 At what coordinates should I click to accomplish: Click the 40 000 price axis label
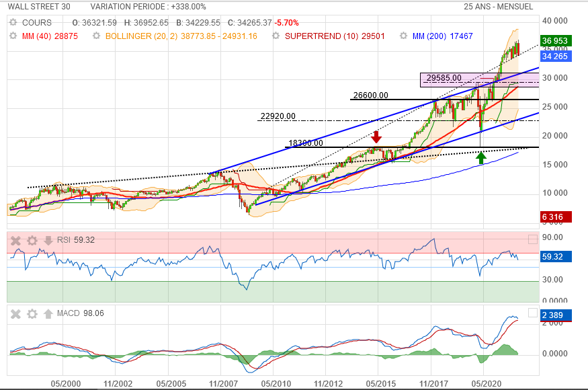(554, 21)
